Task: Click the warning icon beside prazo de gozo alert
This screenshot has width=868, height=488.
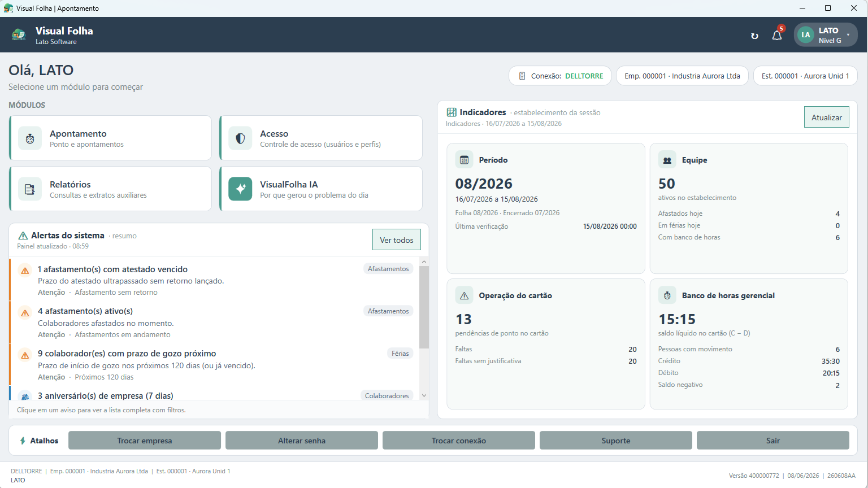Action: click(x=25, y=355)
